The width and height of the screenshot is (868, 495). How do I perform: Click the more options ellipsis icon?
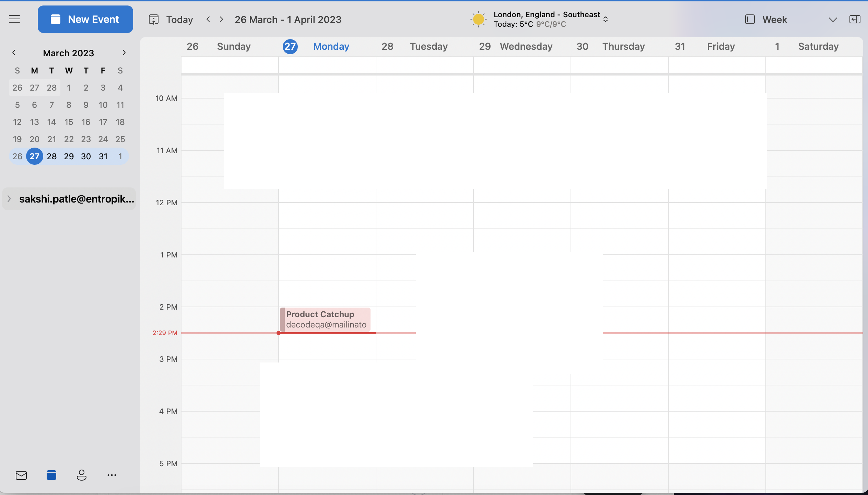click(x=112, y=475)
